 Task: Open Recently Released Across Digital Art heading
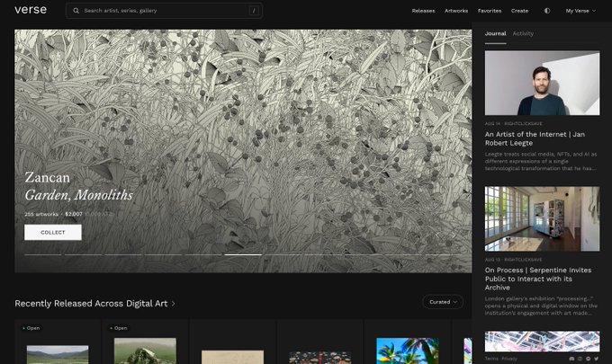click(x=91, y=303)
